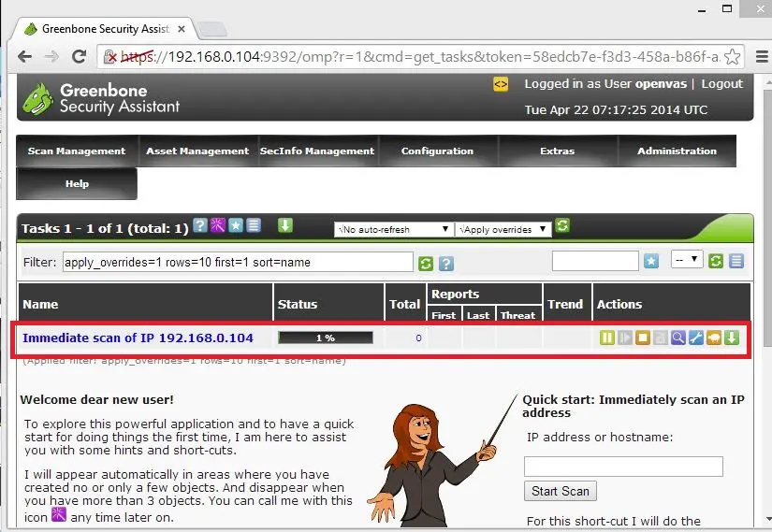Bookmark page with the star icon
Image resolution: width=772 pixels, height=532 pixels.
coord(732,57)
